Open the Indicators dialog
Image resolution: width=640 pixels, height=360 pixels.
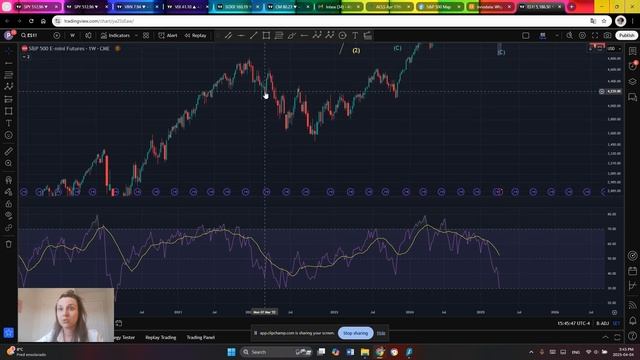coord(115,36)
